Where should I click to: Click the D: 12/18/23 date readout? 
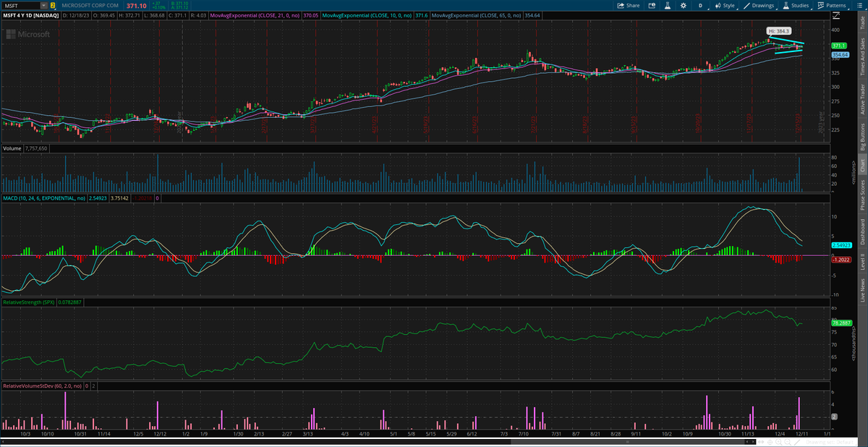pyautogui.click(x=75, y=14)
